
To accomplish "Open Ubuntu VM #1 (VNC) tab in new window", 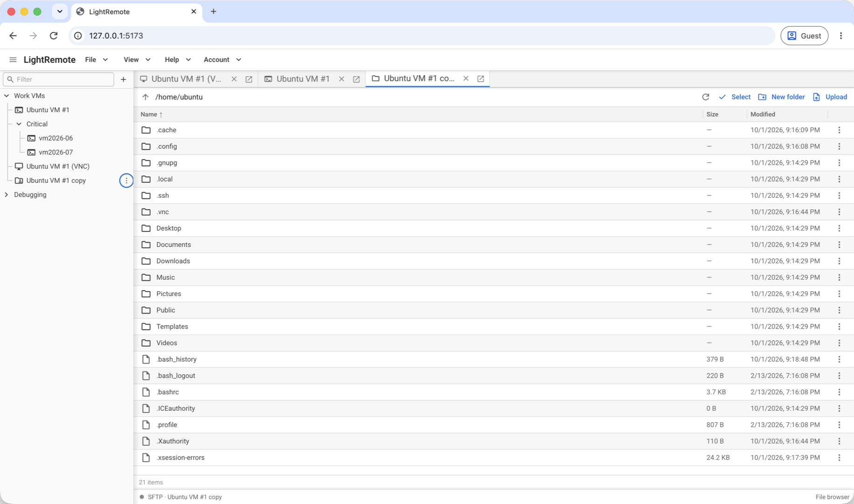I will coord(249,79).
